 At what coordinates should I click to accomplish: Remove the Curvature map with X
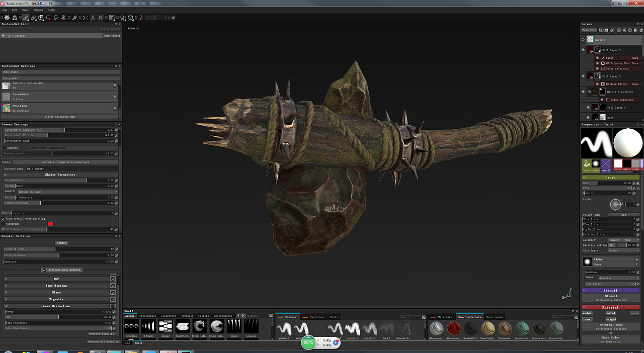(115, 97)
